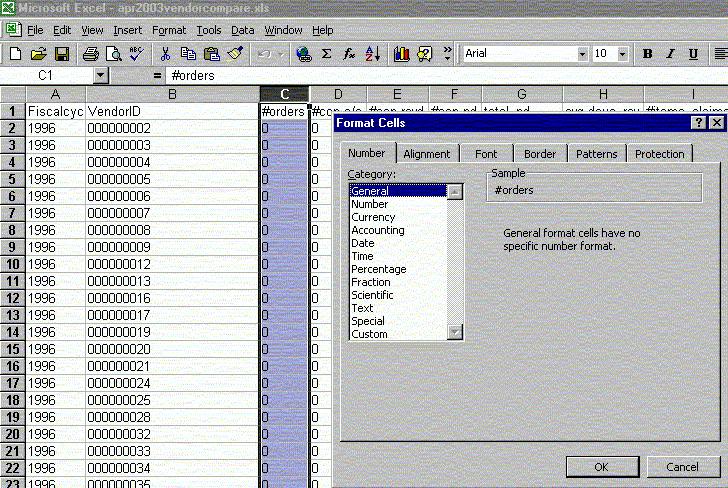Click OK in Format Cells dialog
728x488 pixels.
[x=602, y=467]
